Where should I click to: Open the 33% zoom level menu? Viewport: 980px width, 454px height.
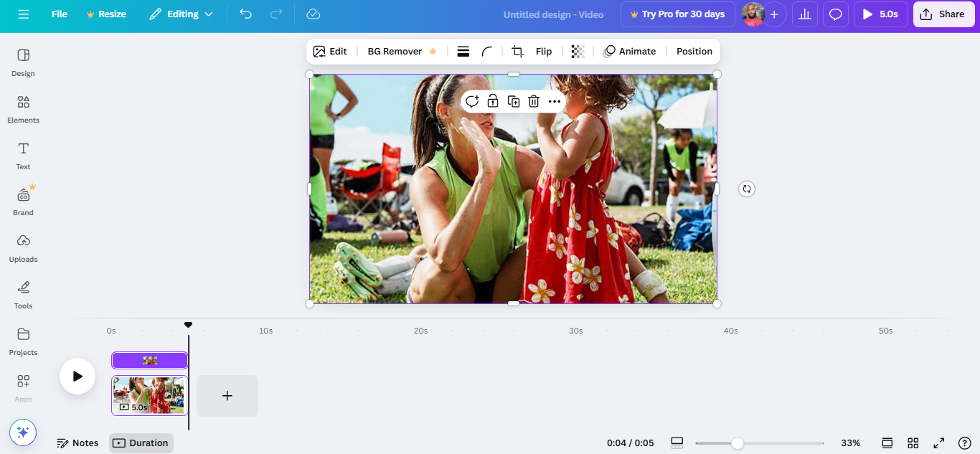coord(852,443)
